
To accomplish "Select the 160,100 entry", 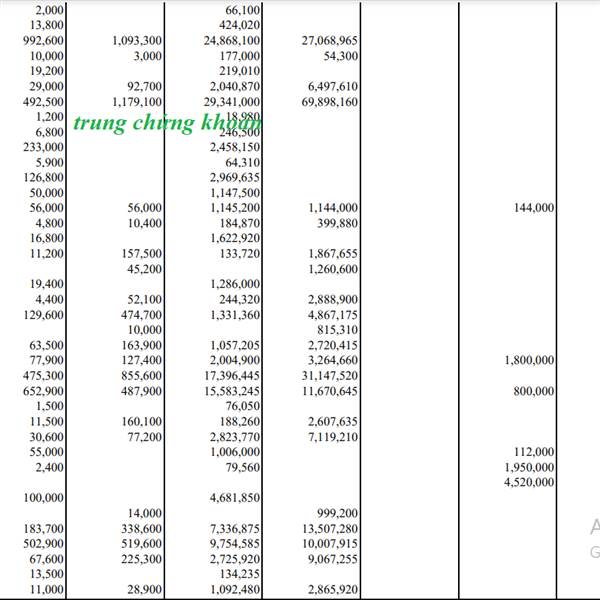I will click(x=142, y=421).
